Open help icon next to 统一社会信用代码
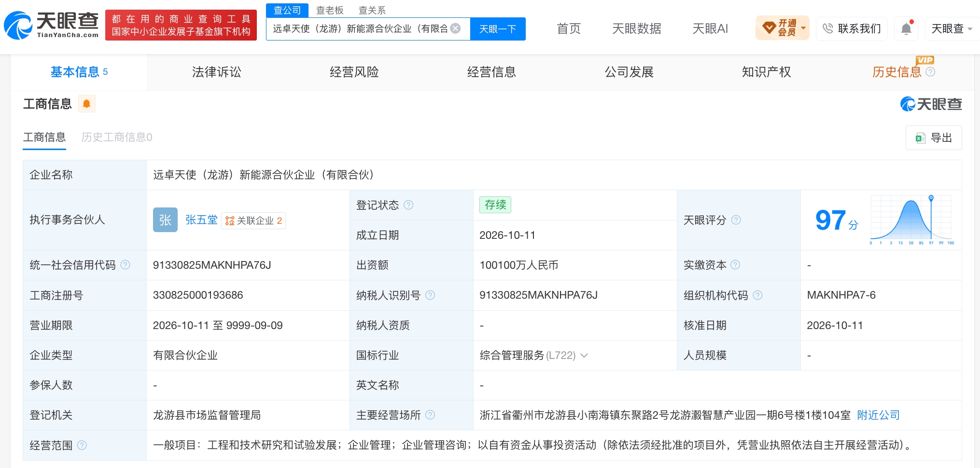The width and height of the screenshot is (980, 468). click(125, 265)
